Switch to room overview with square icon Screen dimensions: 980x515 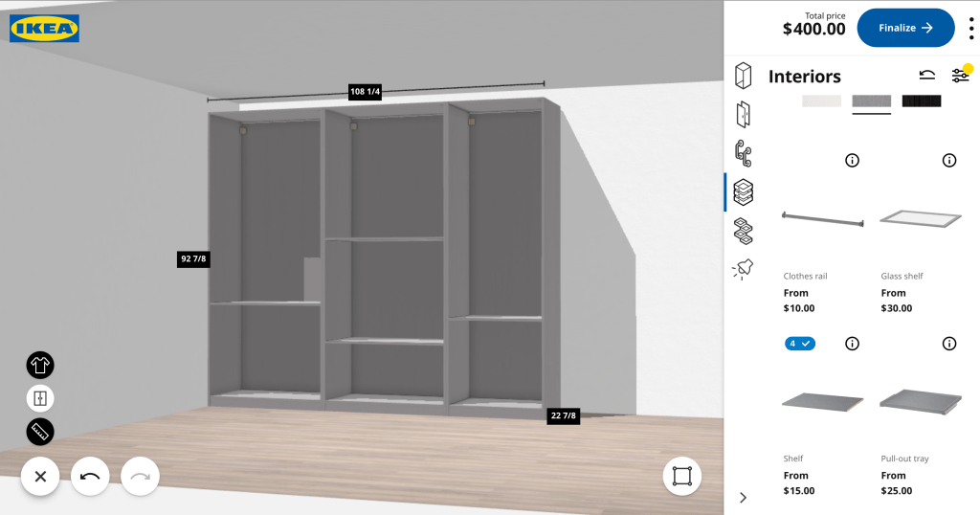point(681,476)
